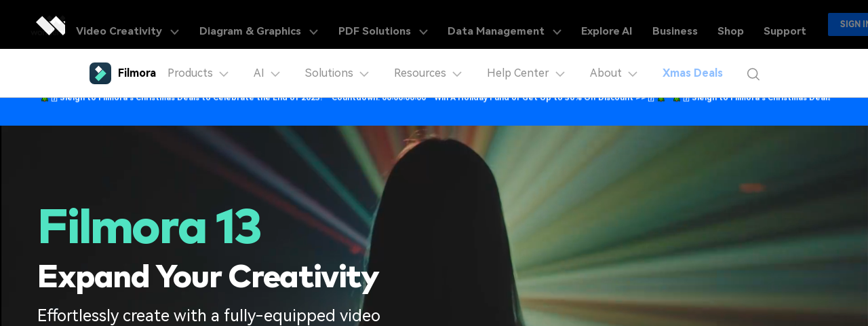Click the Wondershare logo icon
This screenshot has width=868, height=326.
tap(50, 26)
